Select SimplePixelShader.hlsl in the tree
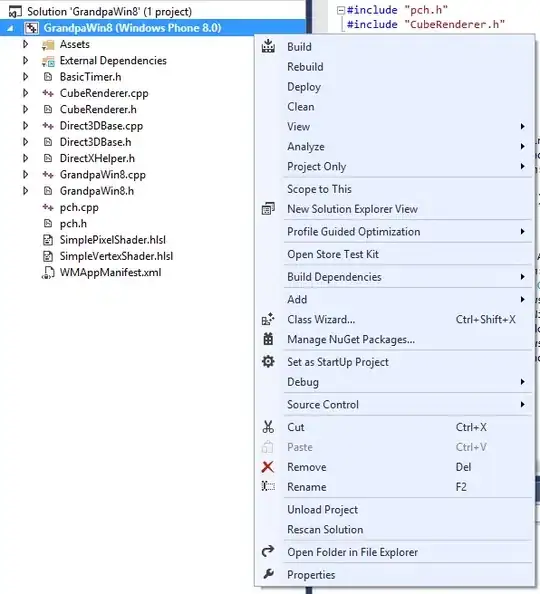Screen dimensions: 540x594 112,240
